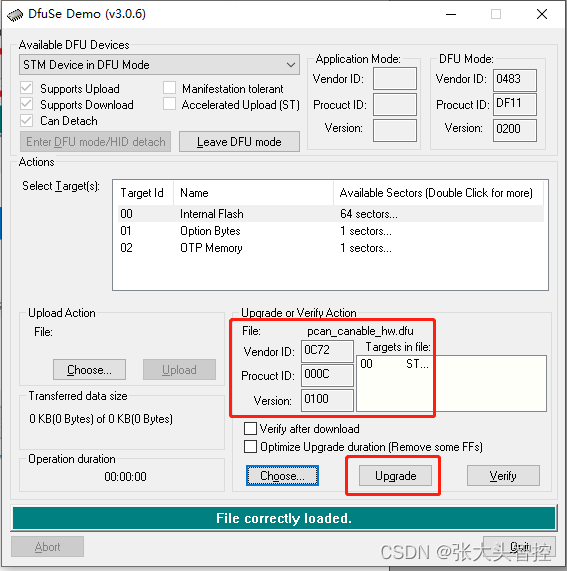The height and width of the screenshot is (571, 567).
Task: Click Application Mode Vendor ID field
Action: click(395, 78)
